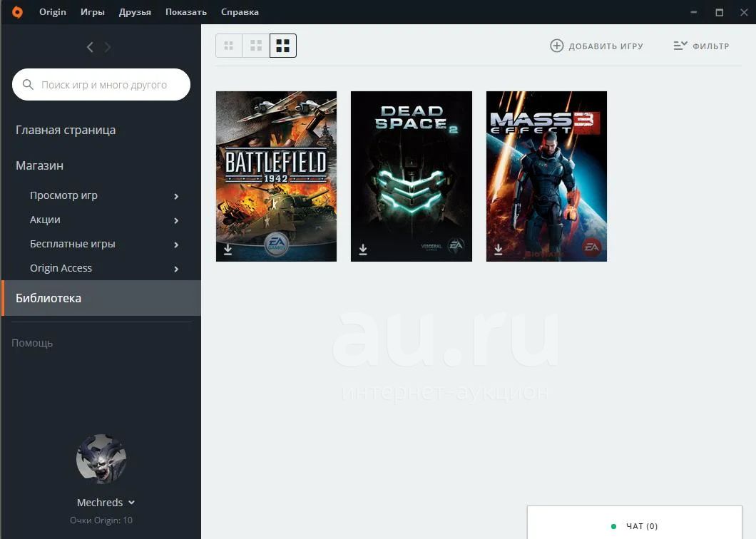Open the Показать menu
The image size is (756, 539).
tap(186, 12)
